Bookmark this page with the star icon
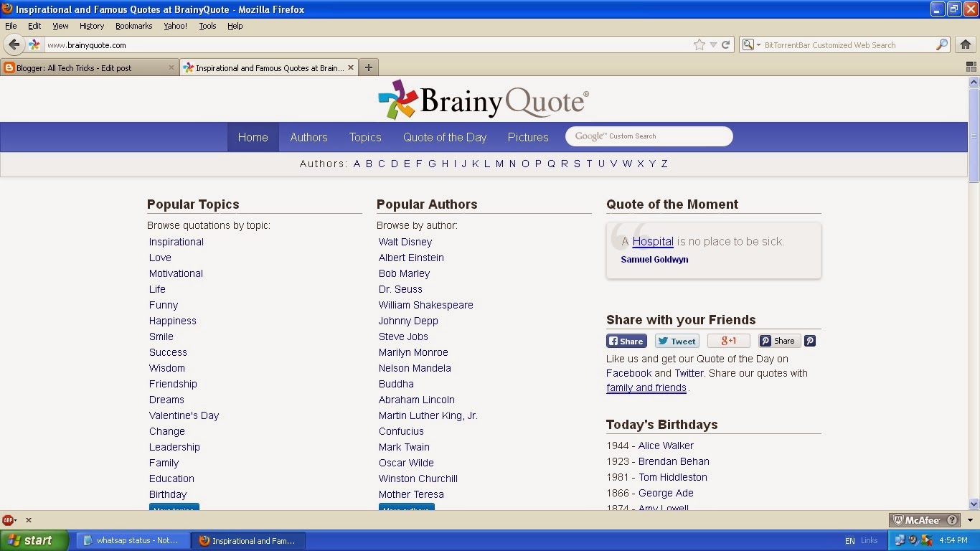This screenshot has height=551, width=980. [699, 44]
